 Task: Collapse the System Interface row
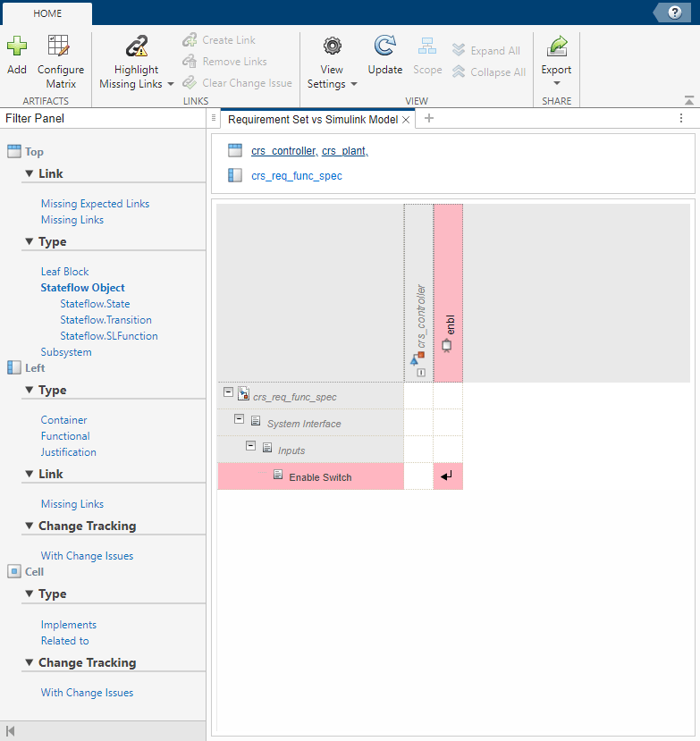tap(240, 419)
